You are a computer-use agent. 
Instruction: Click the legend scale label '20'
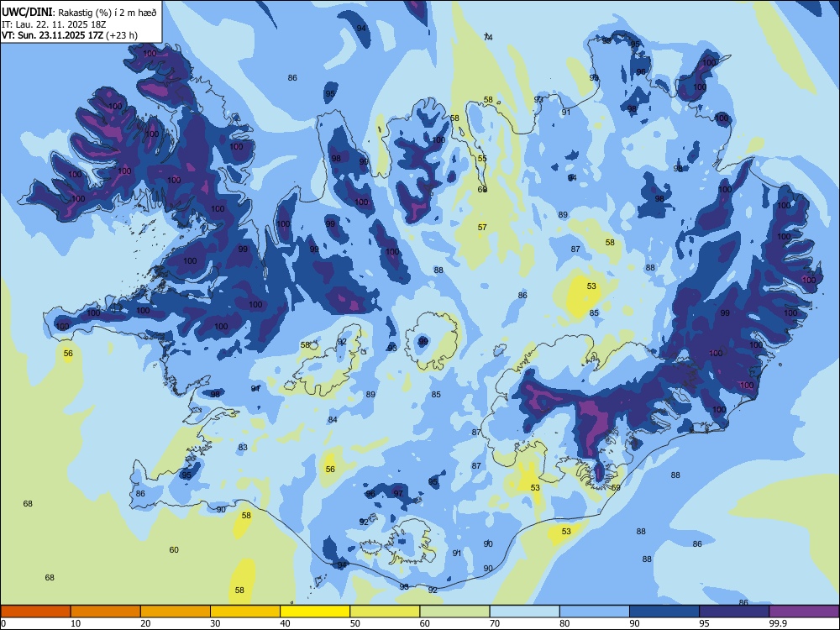tap(145, 623)
